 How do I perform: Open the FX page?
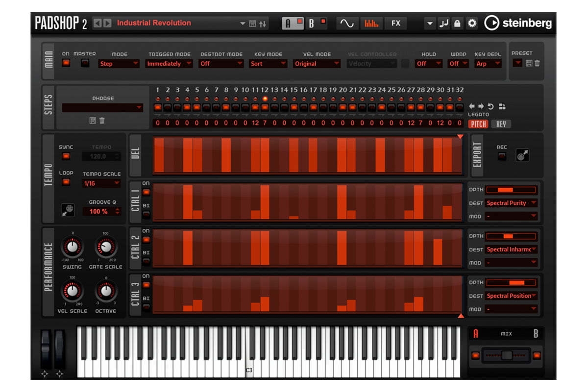pos(396,23)
